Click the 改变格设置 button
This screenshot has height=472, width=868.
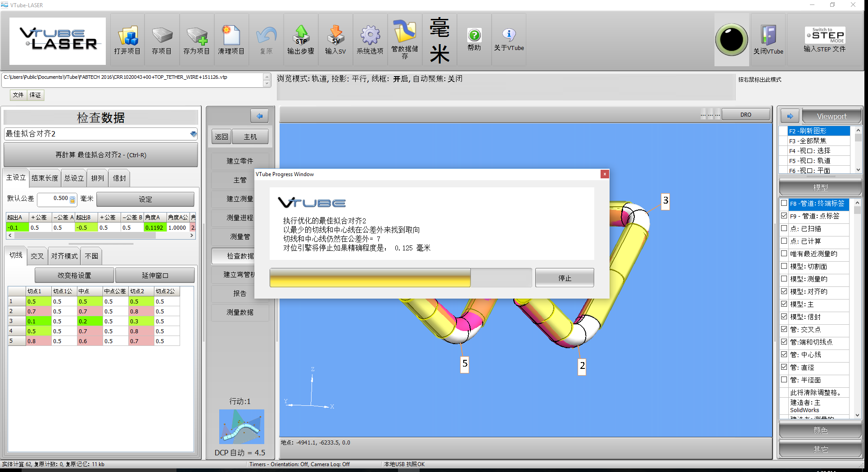click(x=74, y=275)
